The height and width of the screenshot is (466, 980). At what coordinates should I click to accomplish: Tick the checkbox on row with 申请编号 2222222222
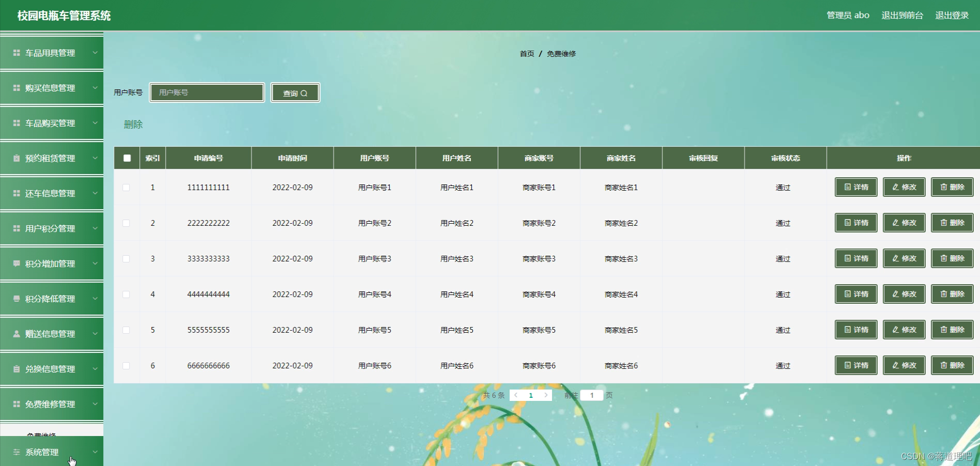127,223
